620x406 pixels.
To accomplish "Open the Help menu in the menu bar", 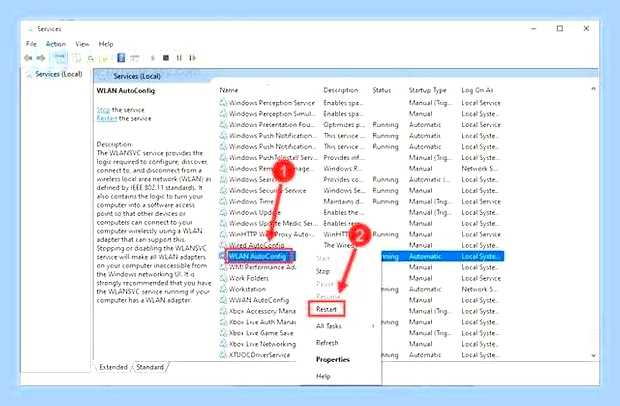I will pyautogui.click(x=106, y=44).
